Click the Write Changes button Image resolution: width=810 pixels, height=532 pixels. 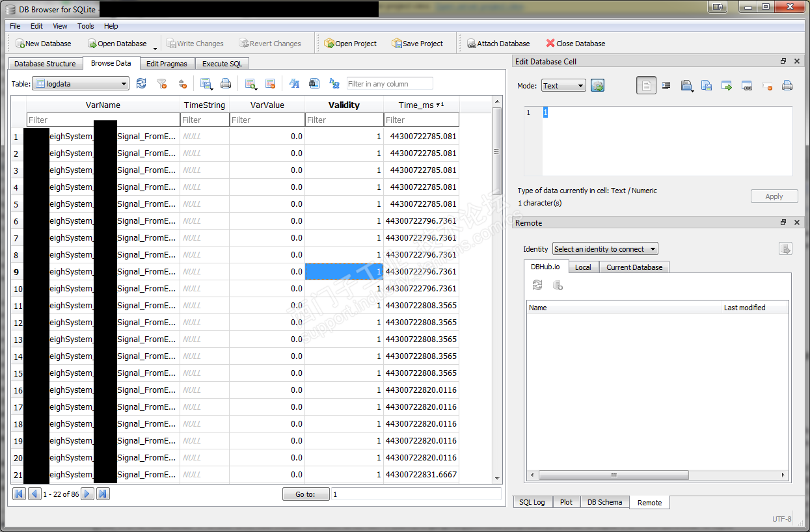coord(195,44)
